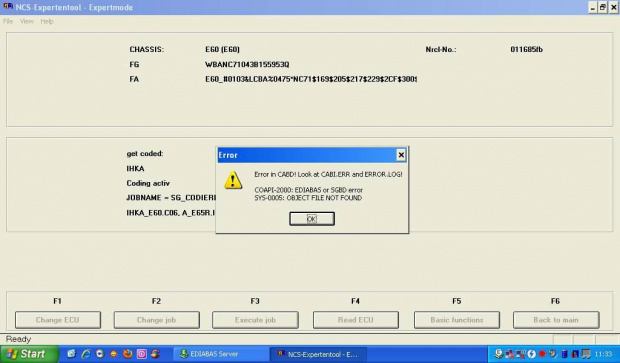Select NCS-Expertentool taskbar button
Viewport: 620px width, 363px height.
tap(319, 354)
